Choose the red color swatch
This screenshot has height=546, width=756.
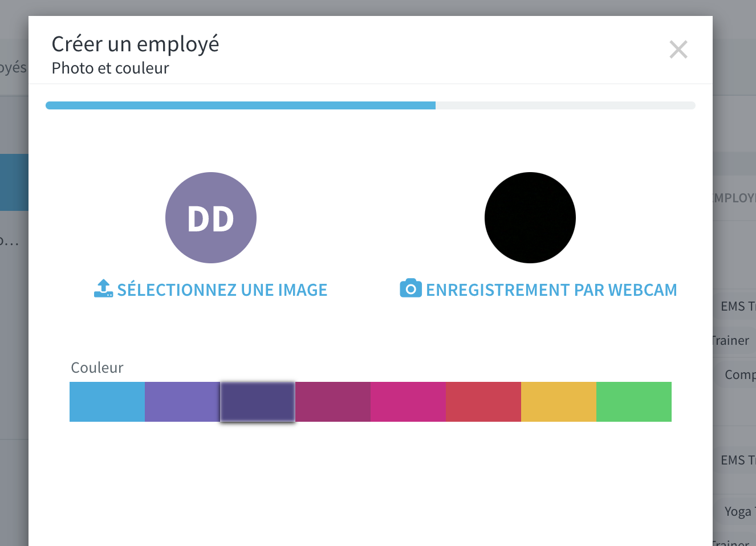click(483, 402)
